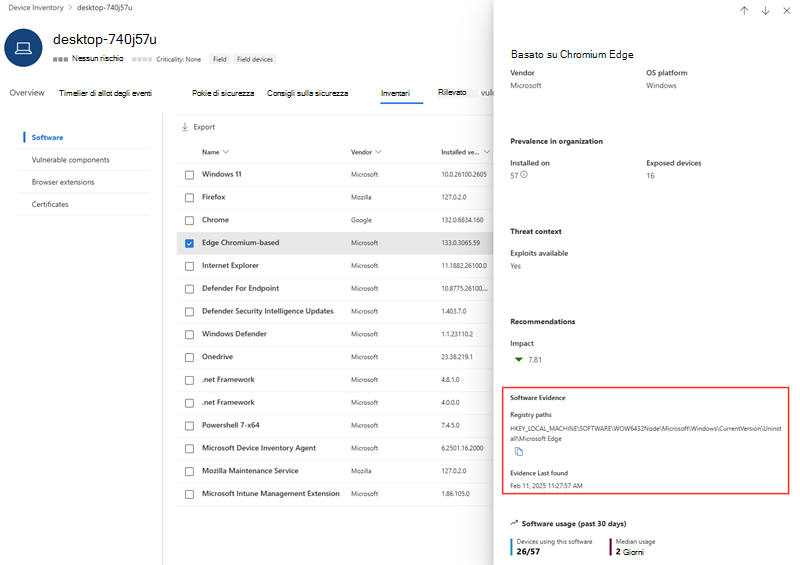Tick the Onedrive row checkbox
Screen dimensions: 800x565
pos(189,357)
